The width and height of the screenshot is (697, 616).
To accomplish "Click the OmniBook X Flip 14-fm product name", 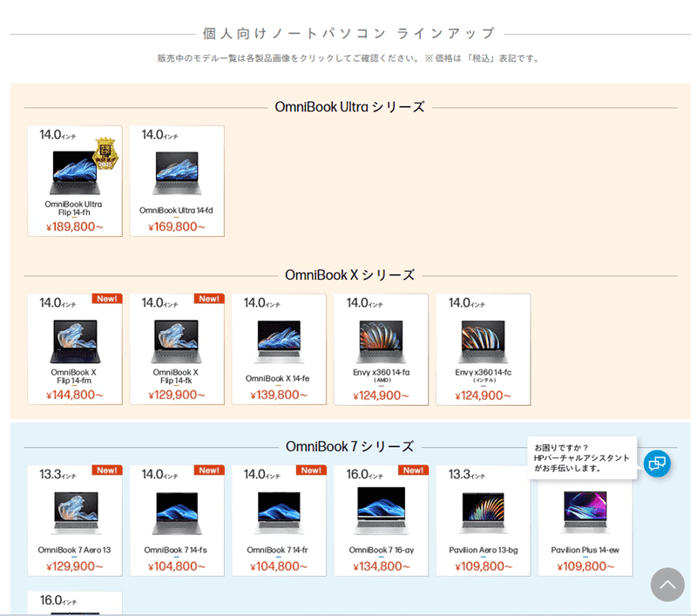I will click(x=74, y=376).
